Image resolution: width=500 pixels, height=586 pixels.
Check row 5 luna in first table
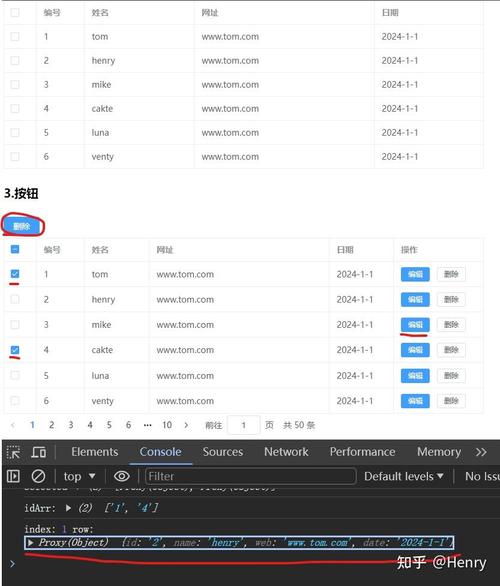pos(15,132)
